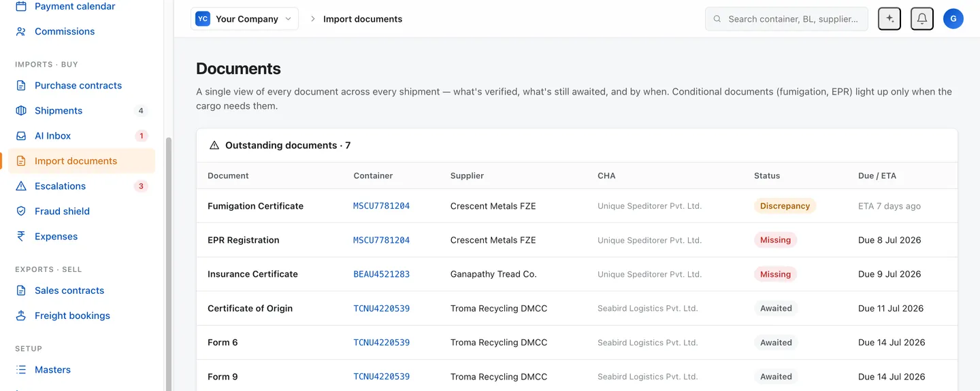
Task: Click the Document column header
Action: pos(228,175)
